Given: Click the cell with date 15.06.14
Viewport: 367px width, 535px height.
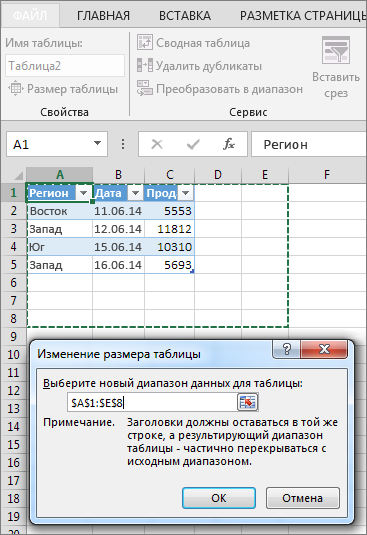Looking at the screenshot, I should coord(118,247).
